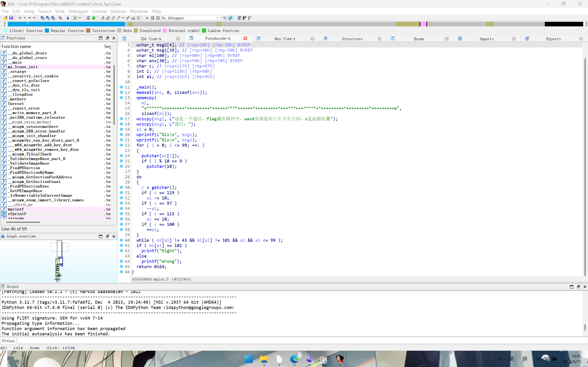Select wprintf in the Functions list

click(16, 209)
